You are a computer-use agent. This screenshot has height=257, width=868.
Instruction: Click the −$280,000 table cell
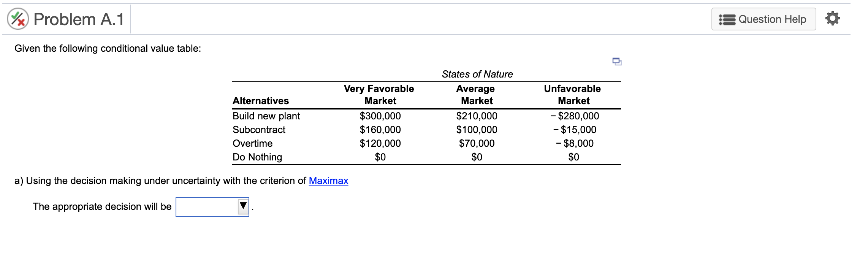pyautogui.click(x=575, y=116)
